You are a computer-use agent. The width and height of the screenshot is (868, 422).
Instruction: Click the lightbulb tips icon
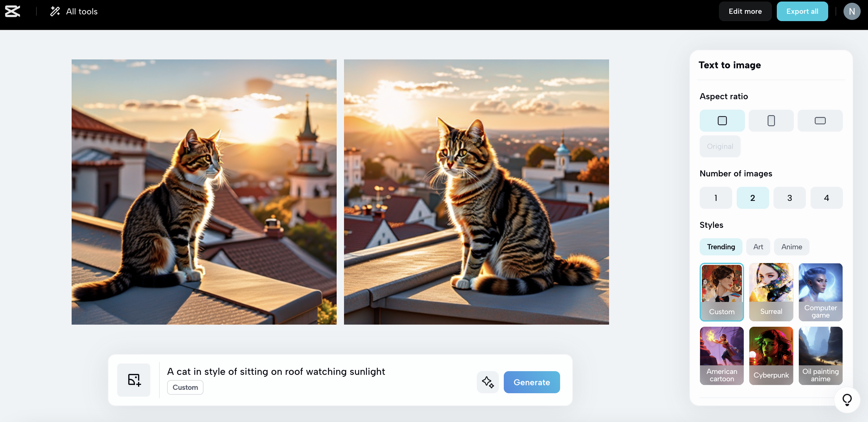847,399
